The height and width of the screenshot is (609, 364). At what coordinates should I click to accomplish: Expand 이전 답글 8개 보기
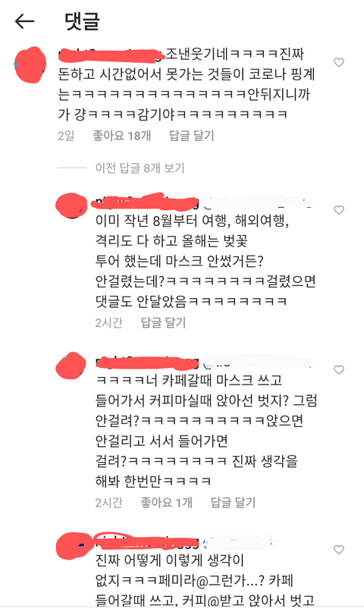140,168
